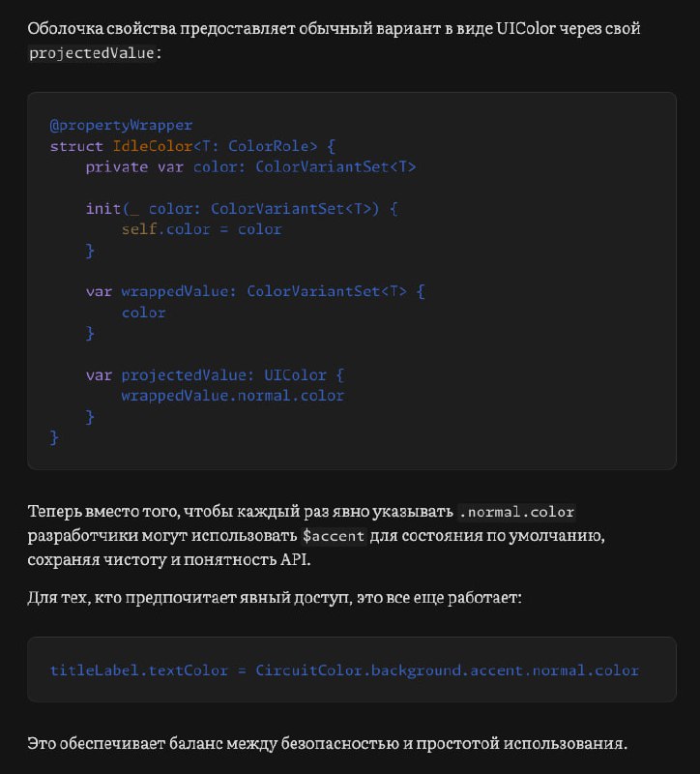This screenshot has height=774, width=700.
Task: Click the init keyword in the code block
Action: (103, 209)
